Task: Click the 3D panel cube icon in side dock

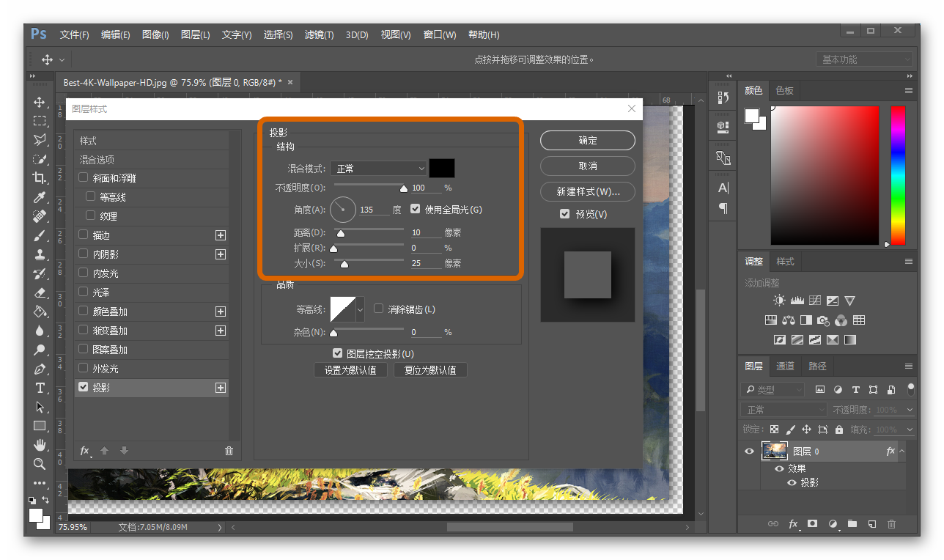Action: pyautogui.click(x=723, y=126)
